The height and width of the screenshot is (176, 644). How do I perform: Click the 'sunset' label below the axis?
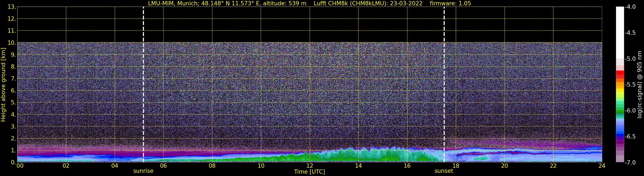coord(444,171)
